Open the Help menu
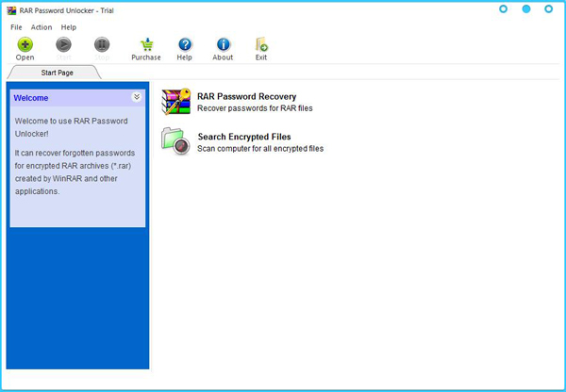Viewport: 566px width, 392px height. pyautogui.click(x=69, y=27)
